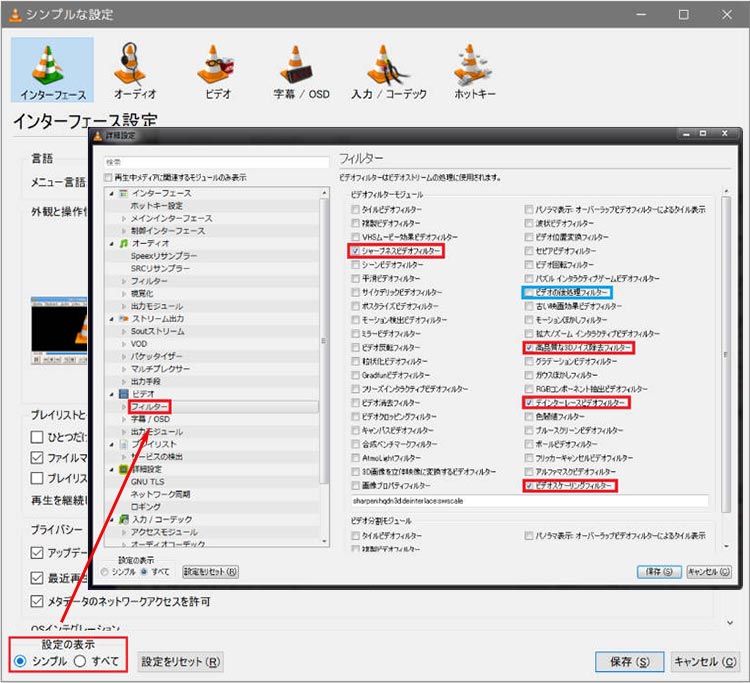Screen dimensions: 750x683
Task: Select マルチプレクサー tree item
Action: point(160,369)
